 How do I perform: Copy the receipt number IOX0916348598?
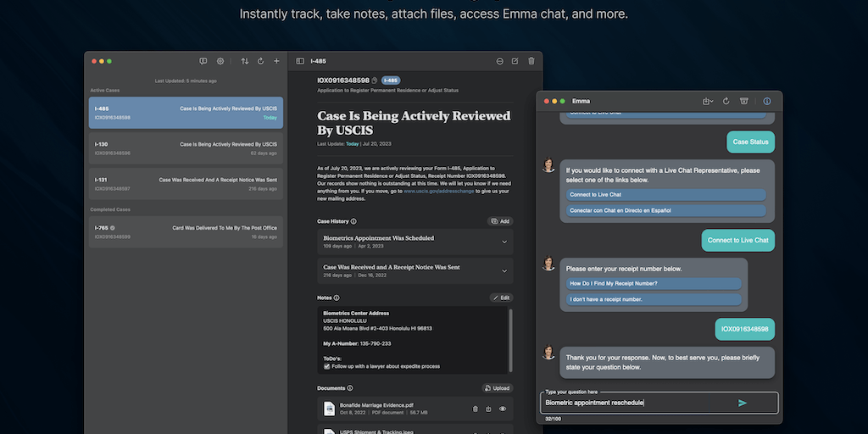pos(375,81)
